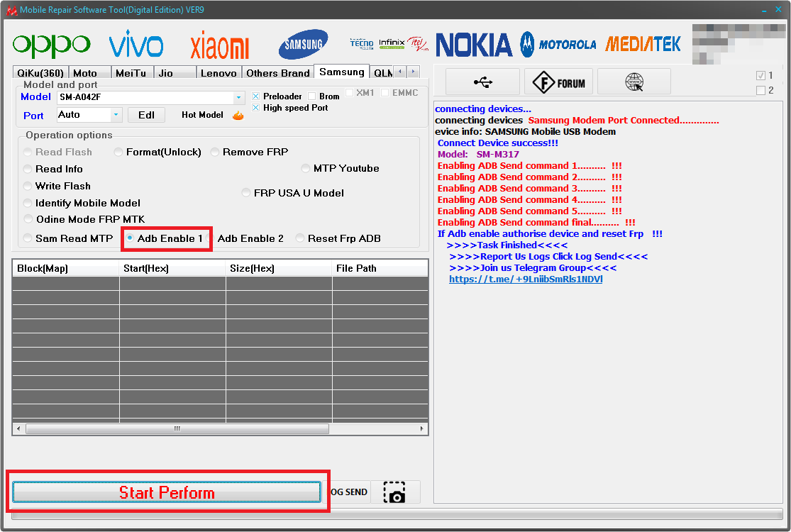Click the Tecno brand logo

coord(362,44)
